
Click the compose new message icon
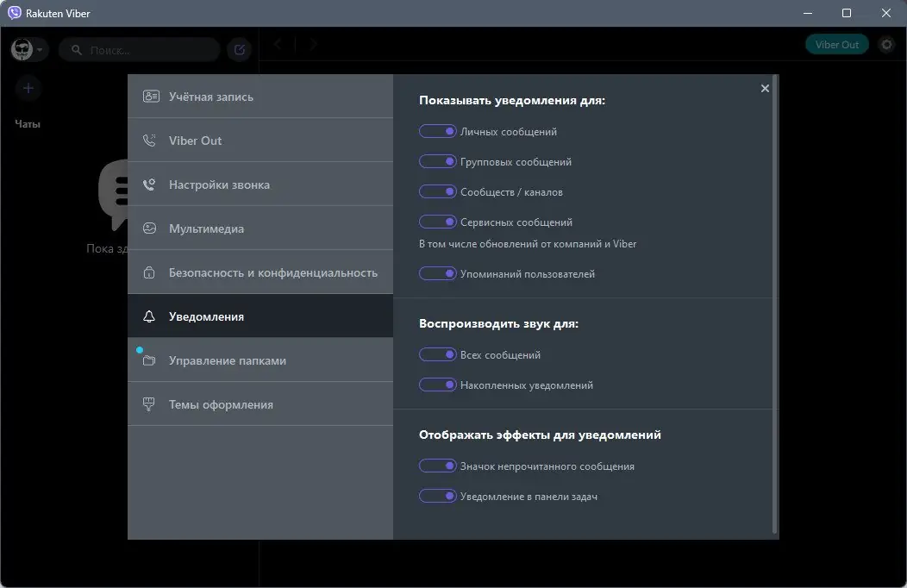(240, 50)
